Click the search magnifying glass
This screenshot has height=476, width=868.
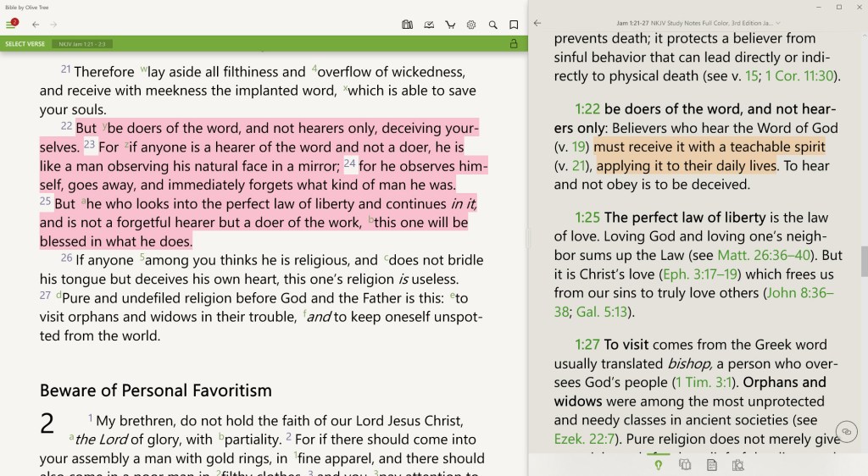point(492,25)
